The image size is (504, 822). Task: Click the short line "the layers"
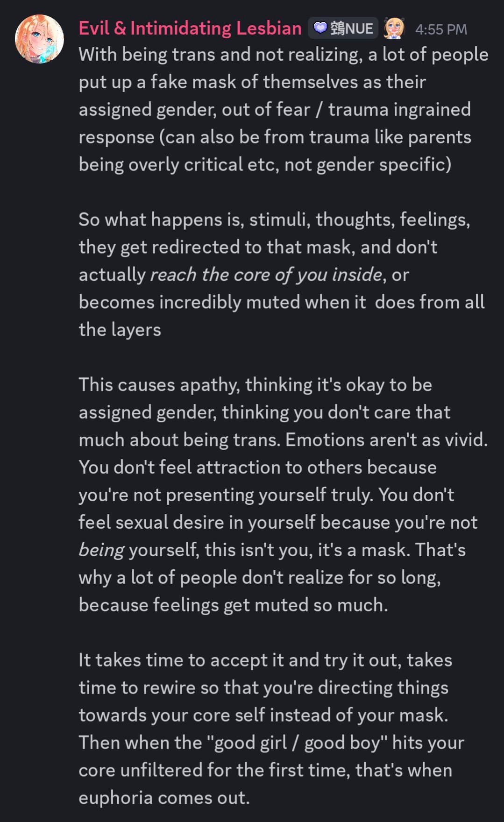click(120, 330)
